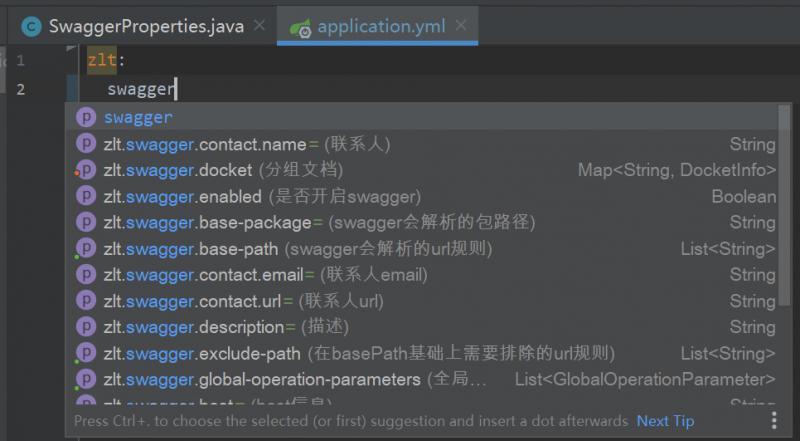
Task: Open the completion popup options menu
Action: [774, 421]
